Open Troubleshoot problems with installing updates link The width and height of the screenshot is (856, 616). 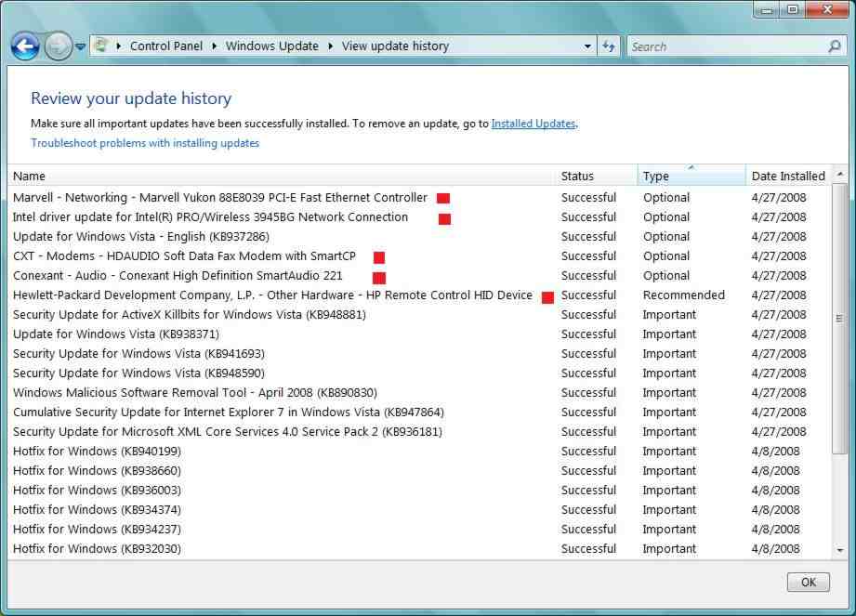145,143
